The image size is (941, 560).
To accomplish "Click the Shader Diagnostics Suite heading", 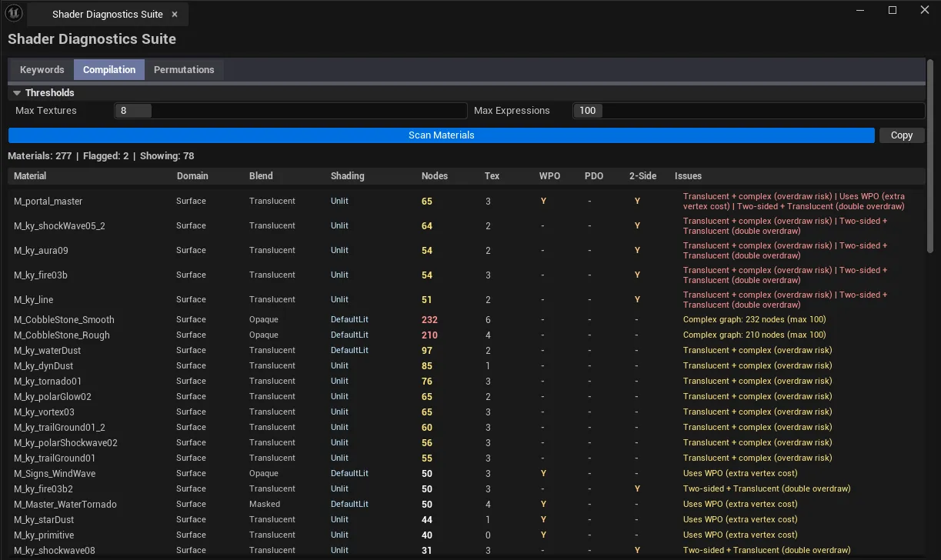I will tap(92, 39).
